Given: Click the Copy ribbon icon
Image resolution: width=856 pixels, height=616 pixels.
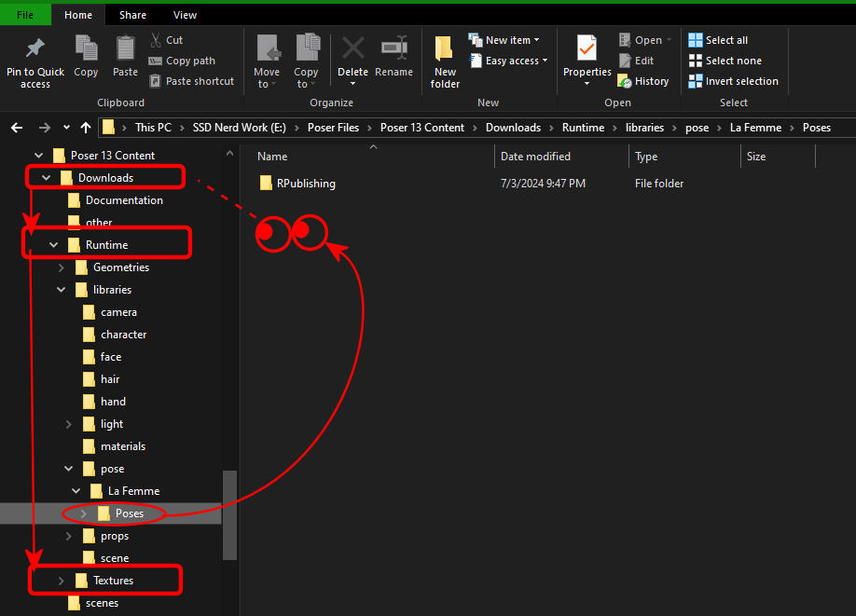Looking at the screenshot, I should point(87,48).
